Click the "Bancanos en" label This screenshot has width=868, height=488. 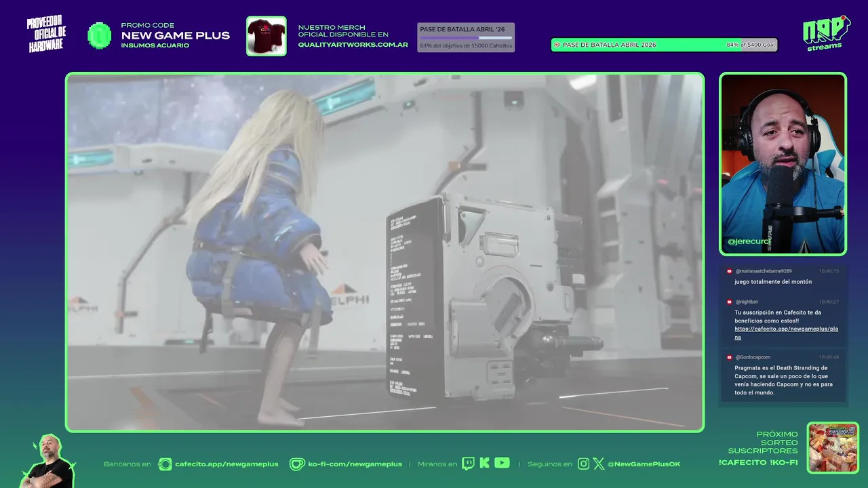point(127,464)
